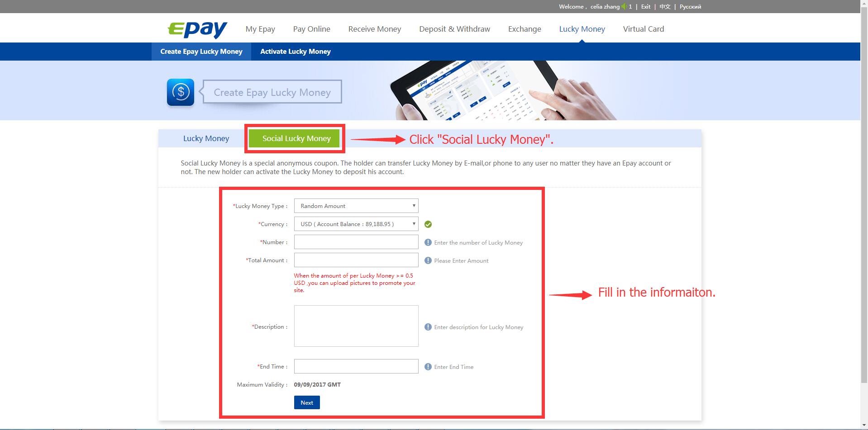Open the Lucky Money Type dropdown
The width and height of the screenshot is (868, 430).
(x=356, y=206)
